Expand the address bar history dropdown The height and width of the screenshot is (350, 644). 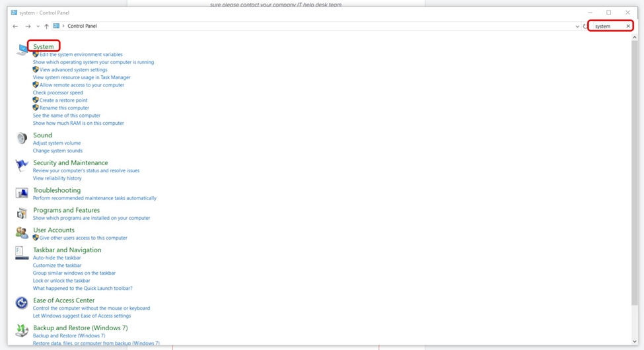pos(577,26)
